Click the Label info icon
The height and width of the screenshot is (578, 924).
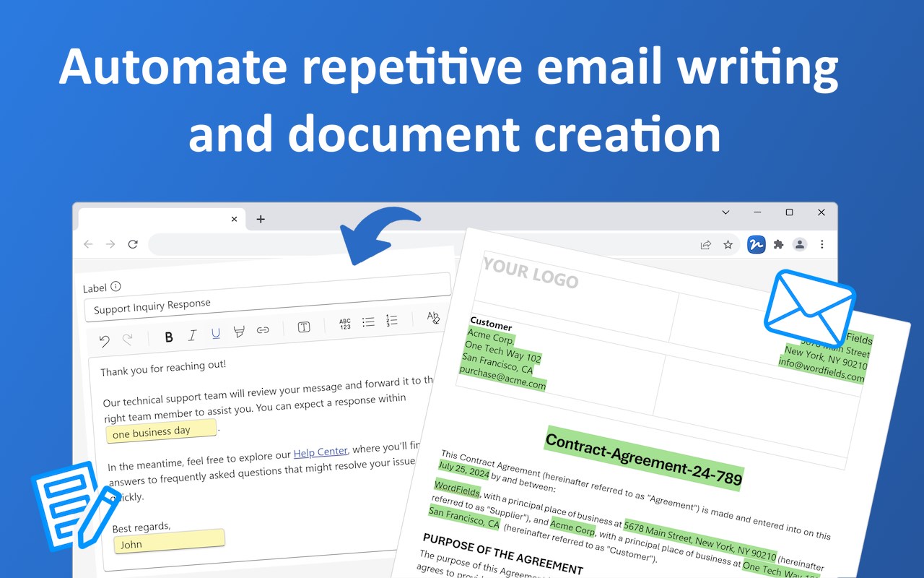pyautogui.click(x=115, y=286)
